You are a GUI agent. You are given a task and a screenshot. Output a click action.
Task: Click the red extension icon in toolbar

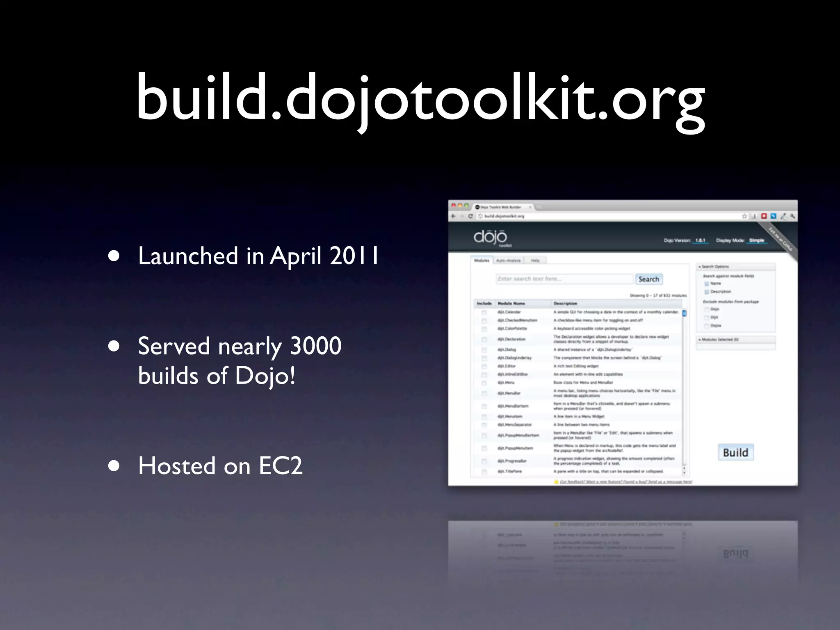pyautogui.click(x=764, y=216)
